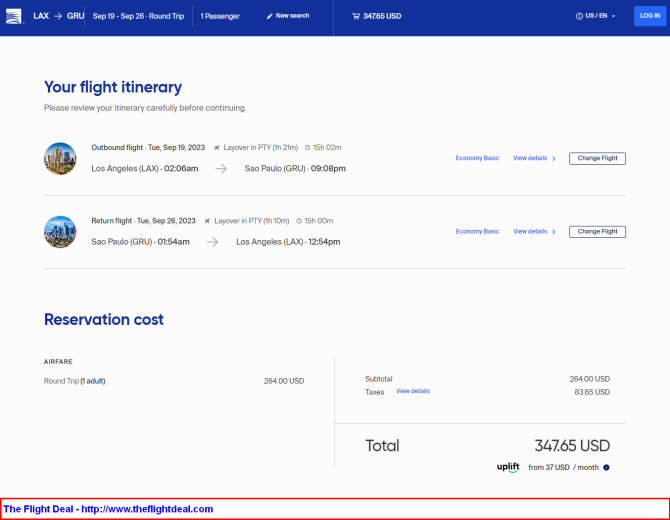Image resolution: width=670 pixels, height=520 pixels.
Task: Open the US / EN language dropdown
Action: 596,16
